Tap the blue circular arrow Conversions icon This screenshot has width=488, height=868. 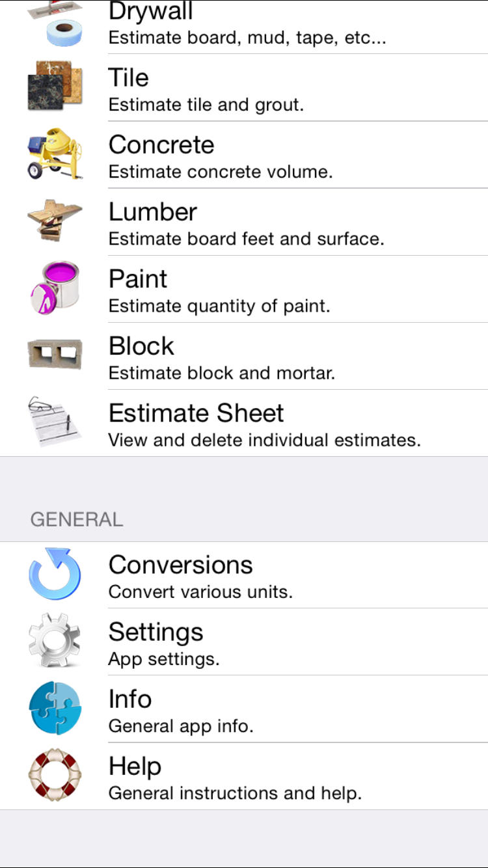(x=55, y=574)
